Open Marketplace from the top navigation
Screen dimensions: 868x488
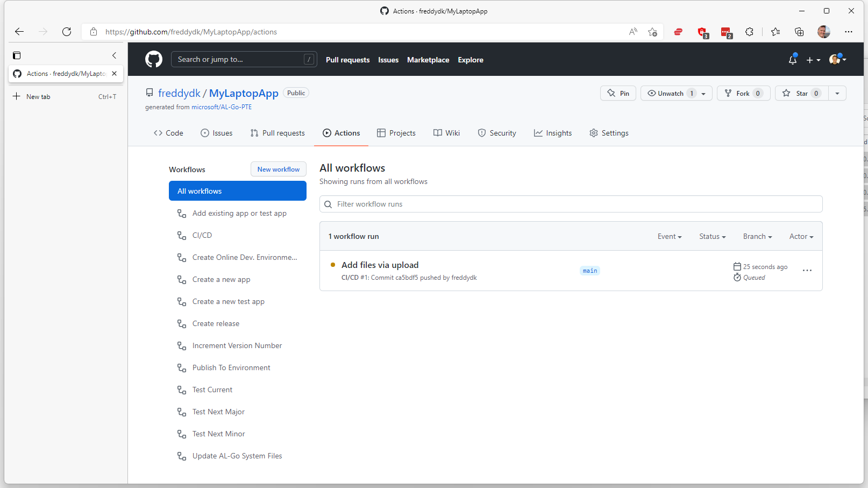click(x=428, y=60)
